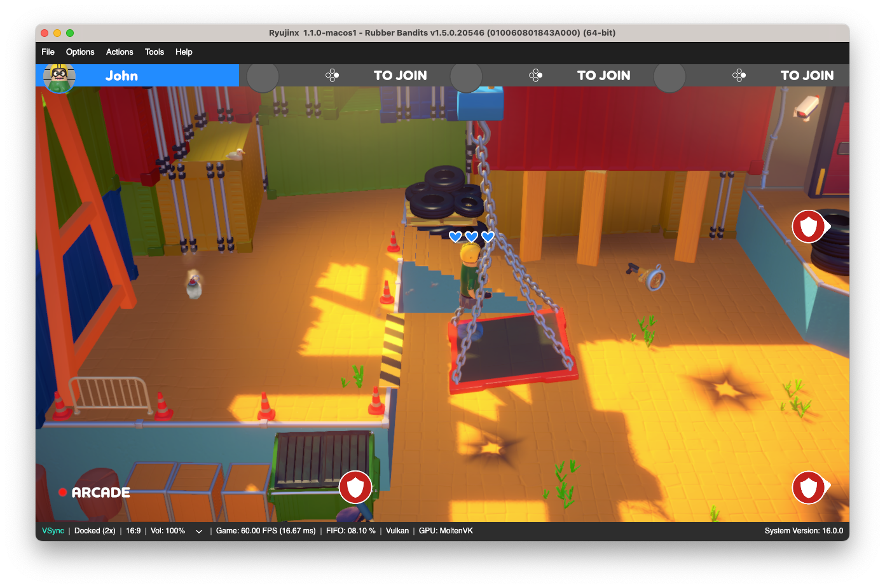Open the Help menu
Viewport: 885px width, 588px height.
tap(184, 52)
